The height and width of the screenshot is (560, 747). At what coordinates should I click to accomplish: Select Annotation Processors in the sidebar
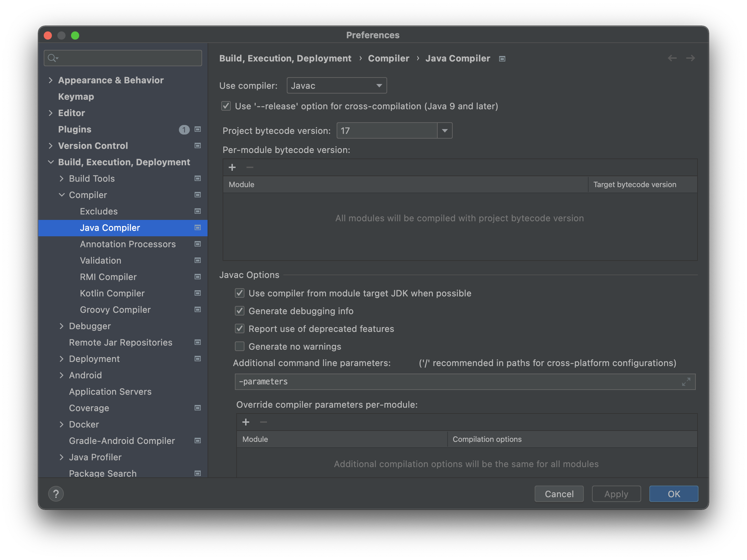point(128,244)
